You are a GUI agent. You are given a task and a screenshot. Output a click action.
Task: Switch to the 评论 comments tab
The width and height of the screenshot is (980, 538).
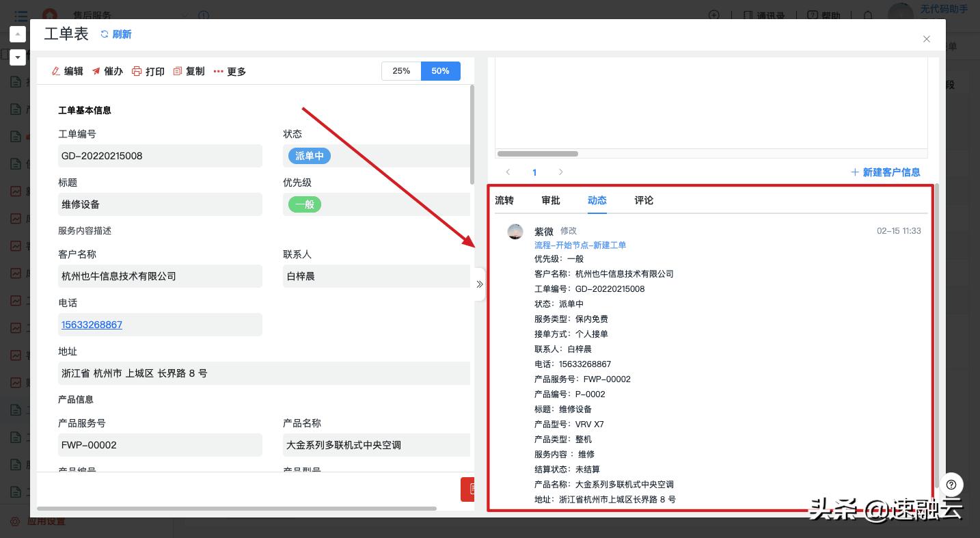coord(643,200)
